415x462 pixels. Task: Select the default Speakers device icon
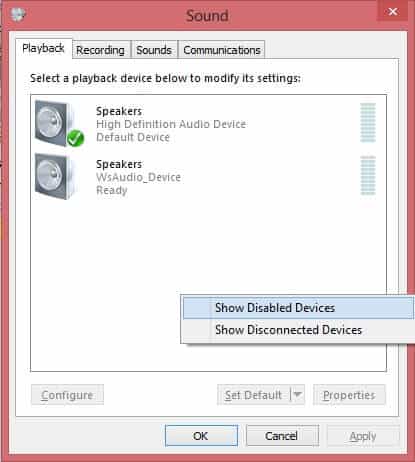pyautogui.click(x=55, y=123)
